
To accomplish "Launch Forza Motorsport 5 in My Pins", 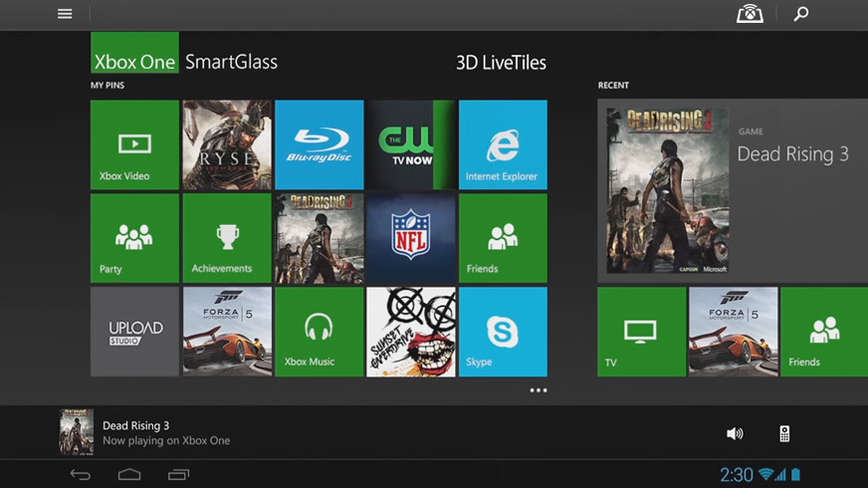I will [227, 332].
